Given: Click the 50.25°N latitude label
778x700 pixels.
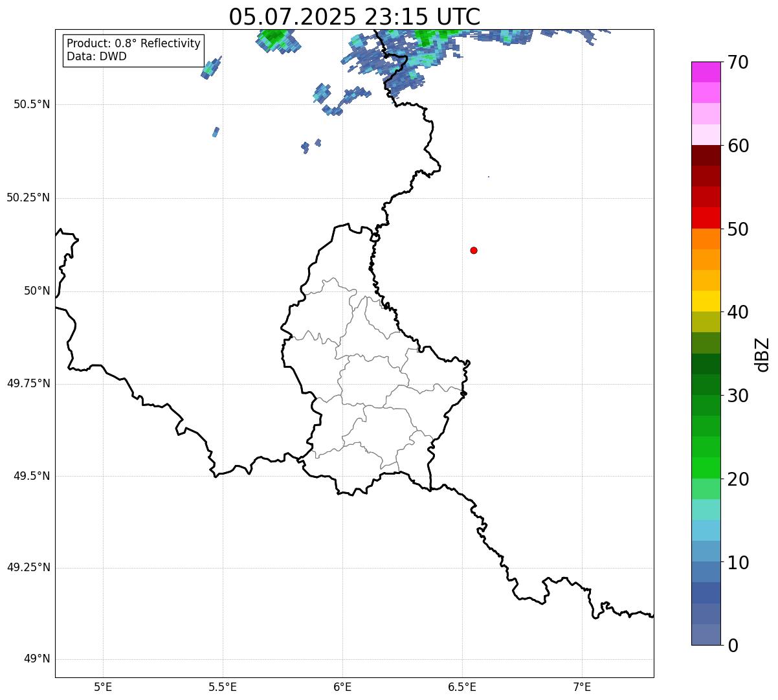Looking at the screenshot, I should [28, 198].
